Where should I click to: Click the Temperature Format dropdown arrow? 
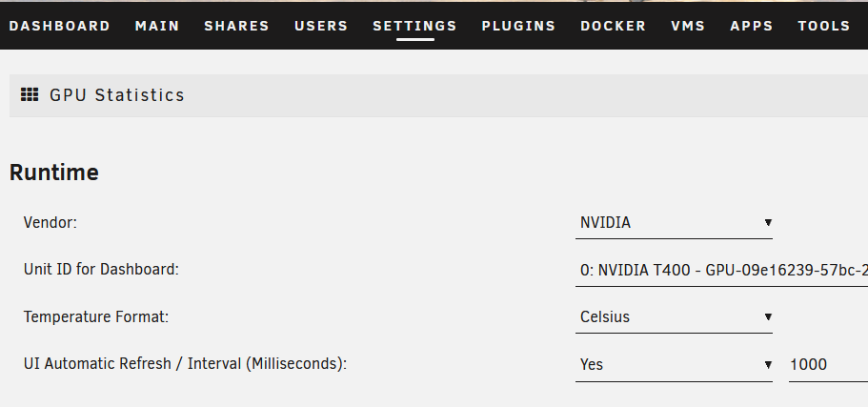pos(768,317)
